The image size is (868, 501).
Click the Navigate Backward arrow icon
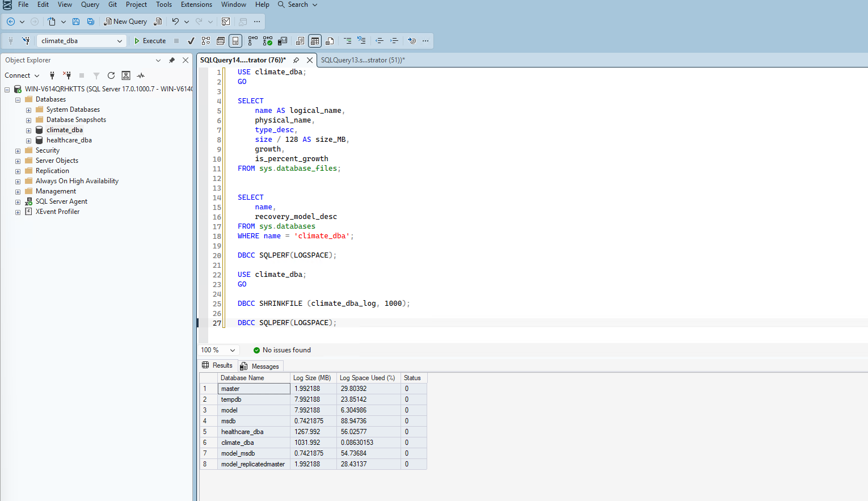(x=11, y=22)
